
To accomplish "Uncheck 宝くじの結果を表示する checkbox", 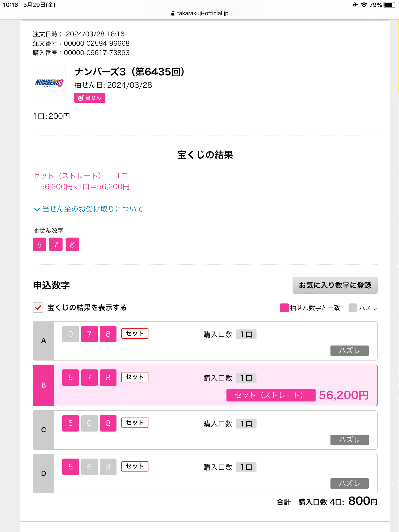I will pos(38,308).
